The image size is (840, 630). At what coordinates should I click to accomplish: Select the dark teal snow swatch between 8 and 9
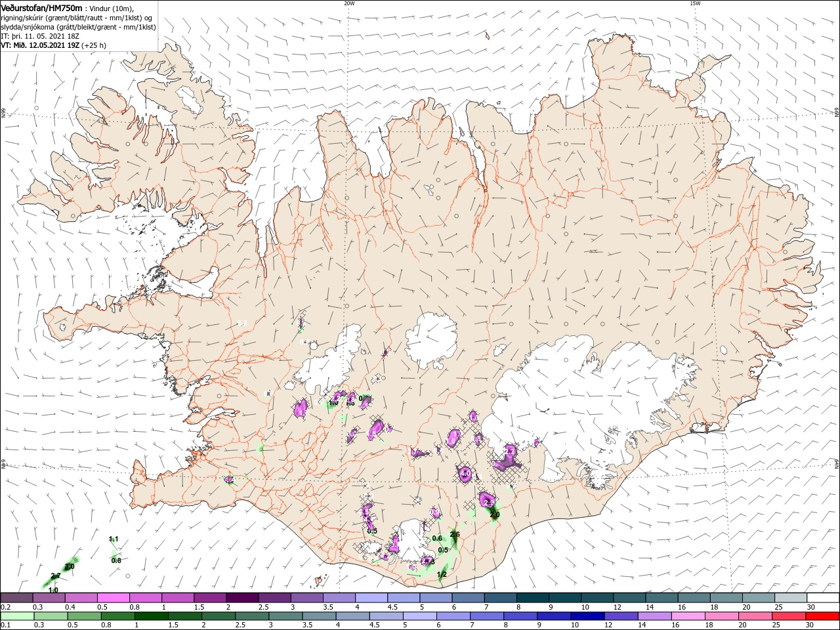tap(533, 598)
